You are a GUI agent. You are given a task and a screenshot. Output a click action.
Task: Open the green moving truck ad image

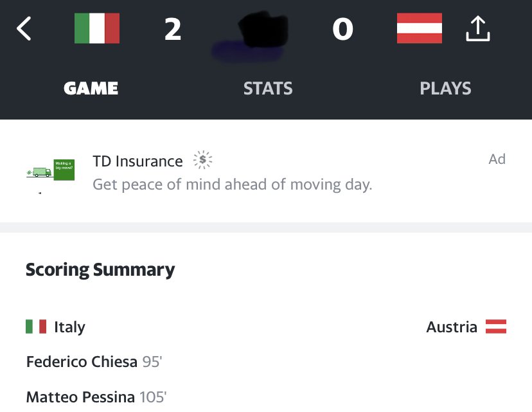[51, 171]
